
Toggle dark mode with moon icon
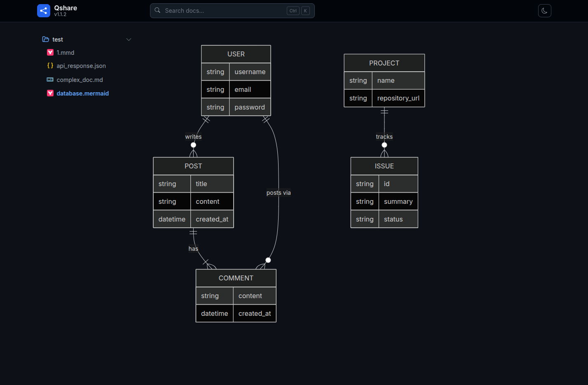544,11
